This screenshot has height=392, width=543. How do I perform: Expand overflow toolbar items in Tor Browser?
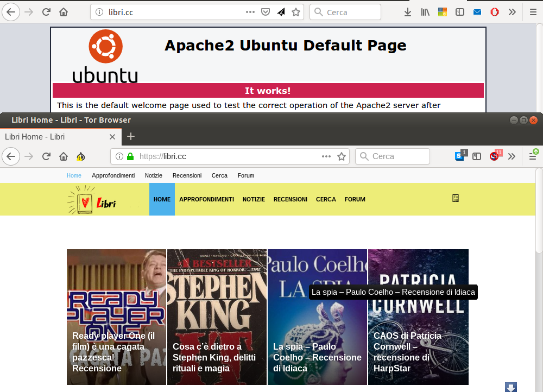(512, 156)
